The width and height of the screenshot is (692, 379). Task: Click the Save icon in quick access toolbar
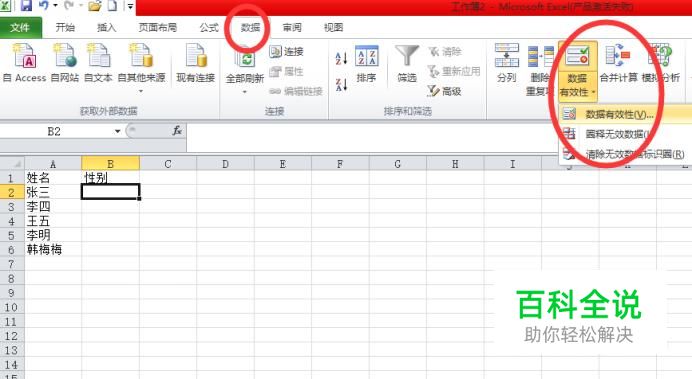pos(26,6)
